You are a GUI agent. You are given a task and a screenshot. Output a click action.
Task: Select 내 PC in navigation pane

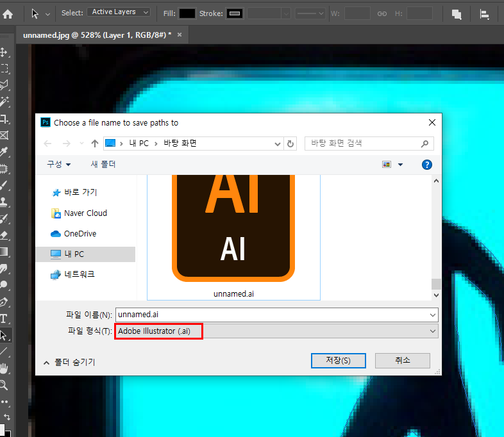click(x=85, y=254)
